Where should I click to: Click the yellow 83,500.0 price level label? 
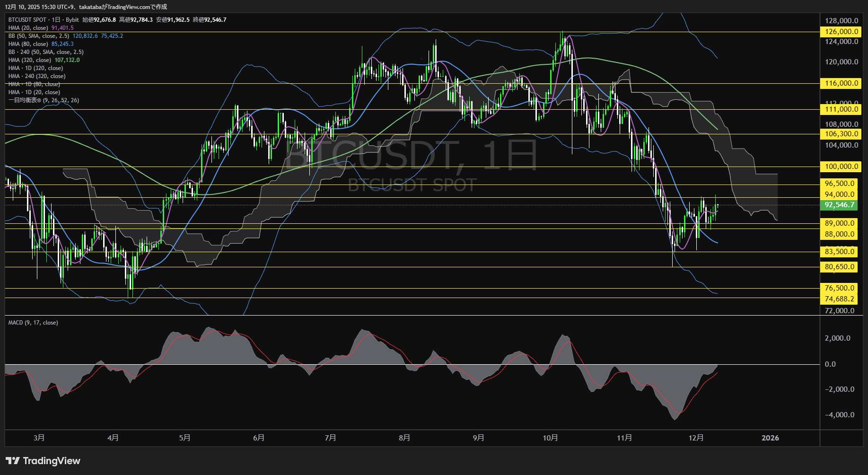point(839,252)
